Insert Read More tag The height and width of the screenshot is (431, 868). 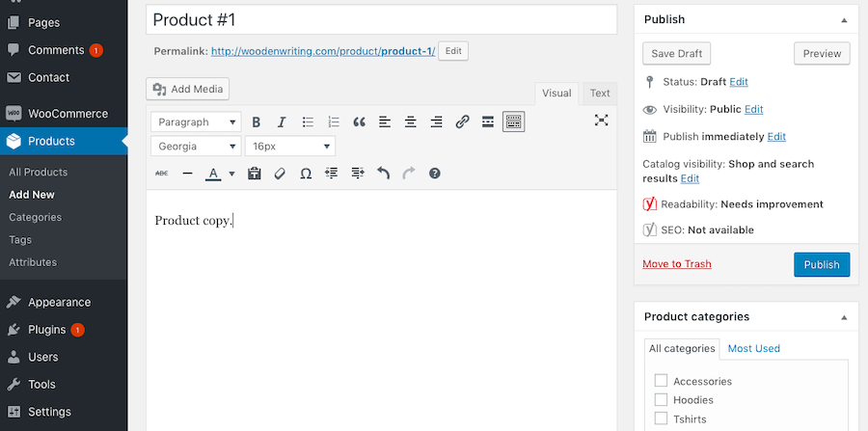pos(488,121)
